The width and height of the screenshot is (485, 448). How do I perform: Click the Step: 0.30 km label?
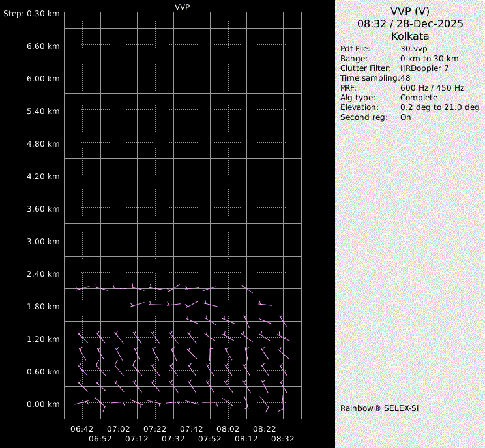(32, 13)
